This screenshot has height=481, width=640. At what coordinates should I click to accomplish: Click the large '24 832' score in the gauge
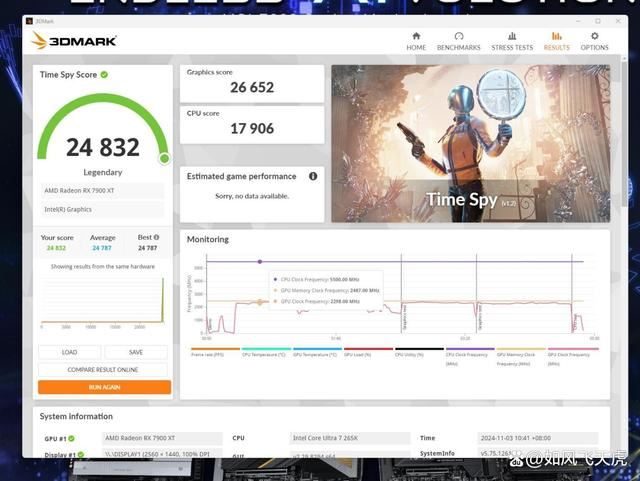click(103, 147)
